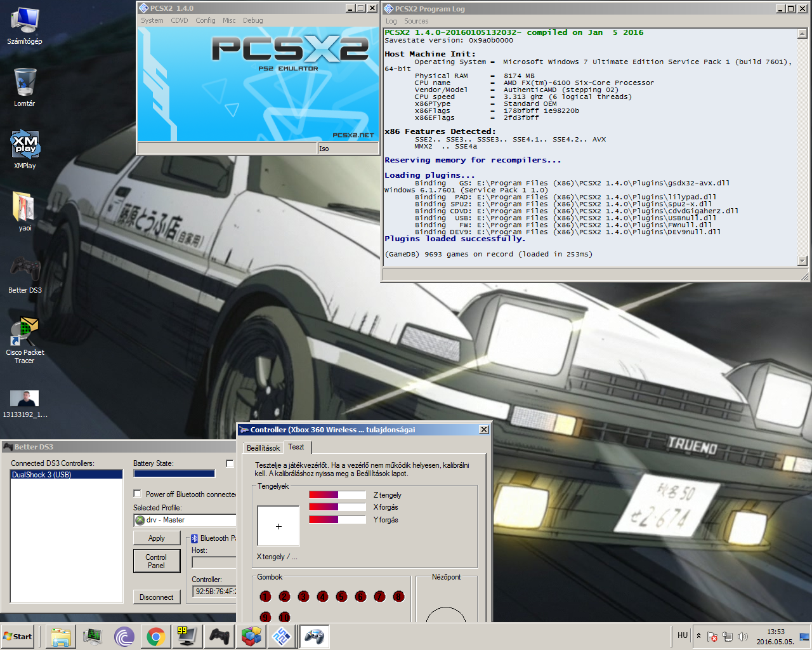Click the PCSX2 window title icon
The image size is (812, 650).
144,8
